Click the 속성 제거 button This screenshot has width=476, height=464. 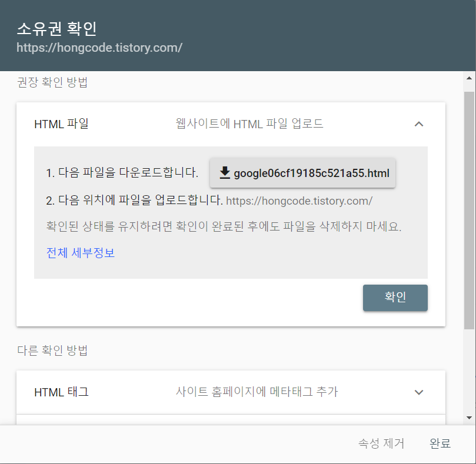[381, 443]
